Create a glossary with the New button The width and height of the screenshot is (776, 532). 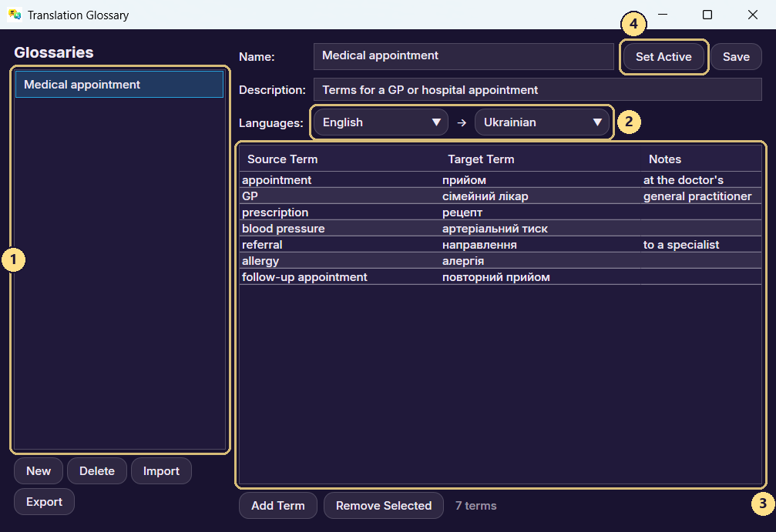39,470
